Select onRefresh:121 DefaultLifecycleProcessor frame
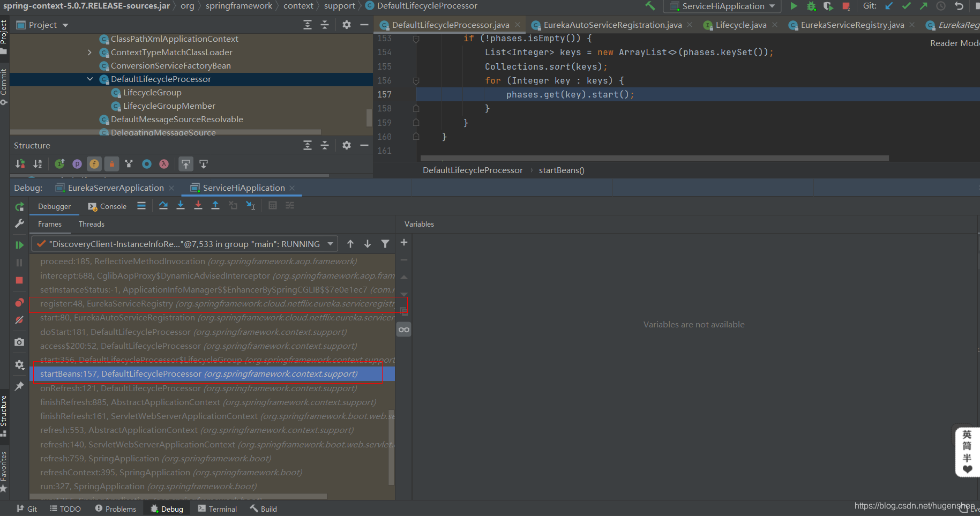This screenshot has width=980, height=516. [212, 388]
